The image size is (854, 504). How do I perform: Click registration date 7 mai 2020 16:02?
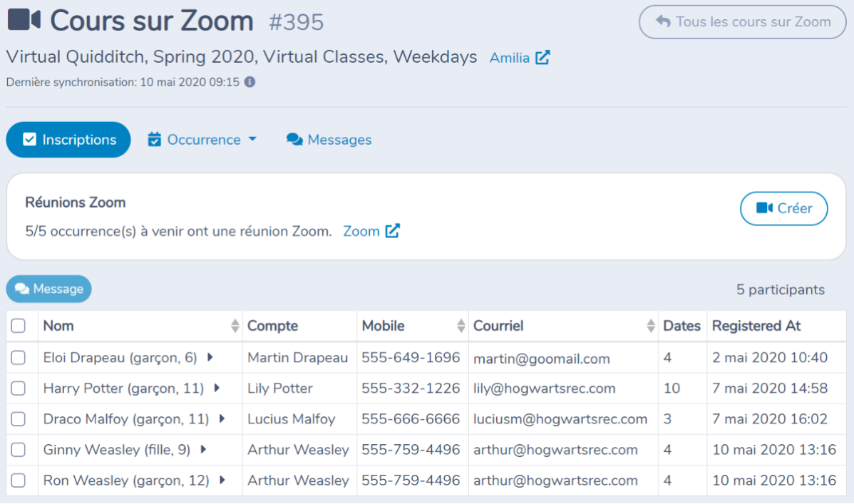[x=770, y=418]
